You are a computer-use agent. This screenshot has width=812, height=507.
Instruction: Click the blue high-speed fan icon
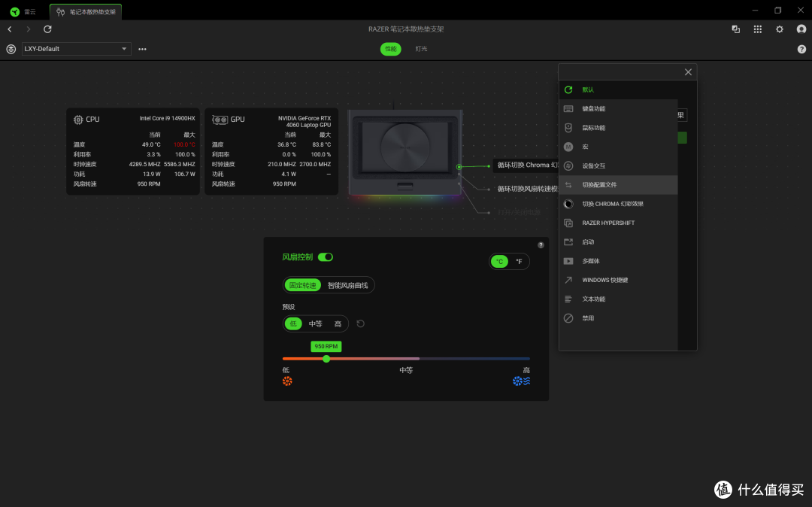click(521, 381)
